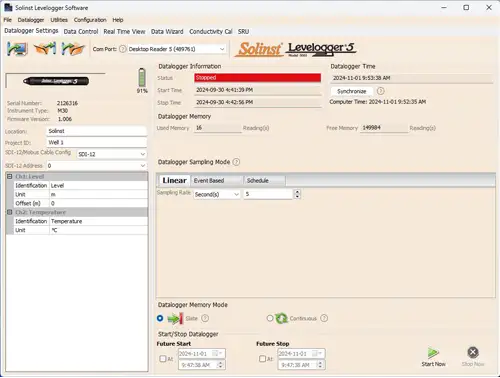The height and width of the screenshot is (378, 500).
Task: Click the Slate memory mode arrow icon
Action: [x=175, y=319]
